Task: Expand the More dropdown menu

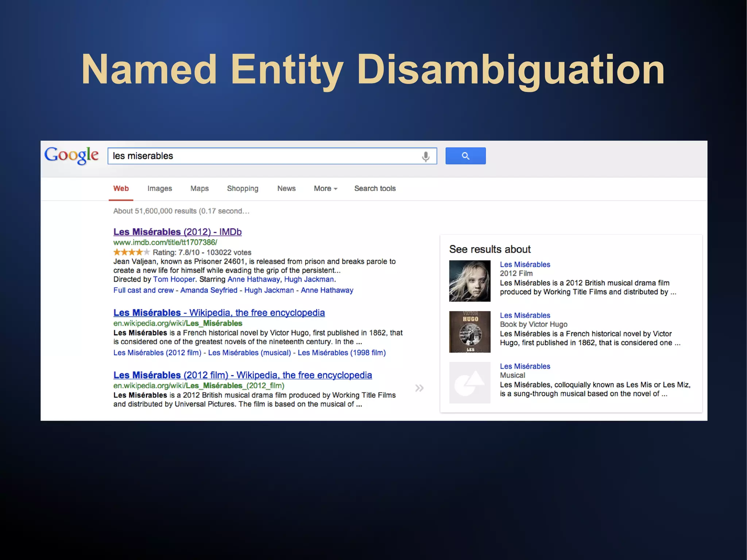Action: (x=325, y=189)
